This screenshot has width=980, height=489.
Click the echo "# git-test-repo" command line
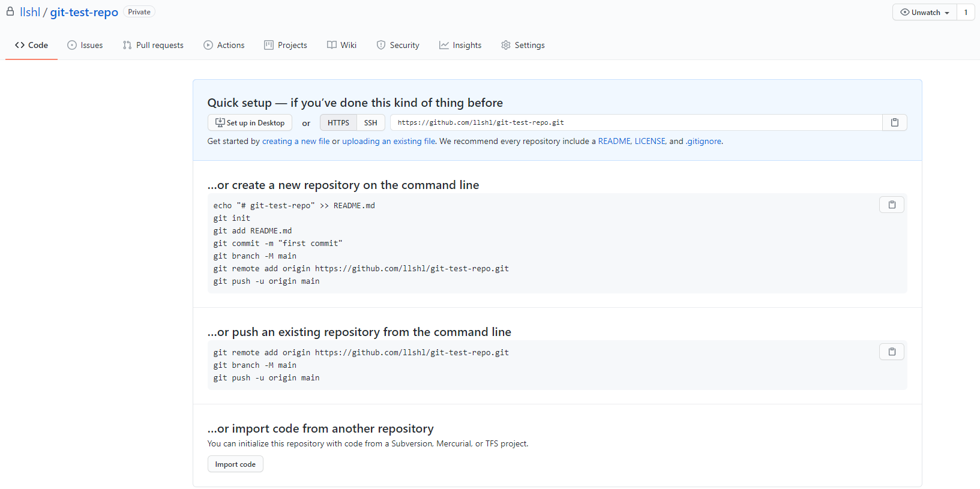pyautogui.click(x=294, y=206)
